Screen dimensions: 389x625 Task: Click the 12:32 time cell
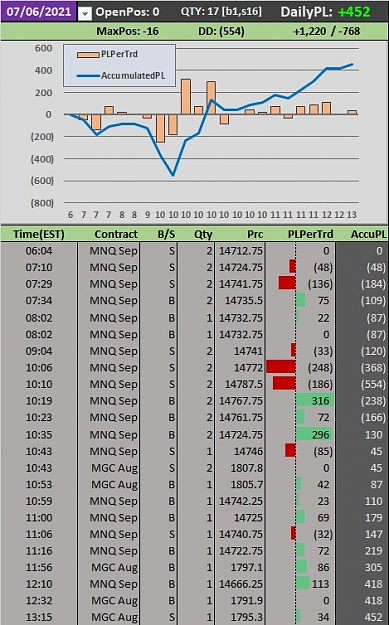point(39,601)
